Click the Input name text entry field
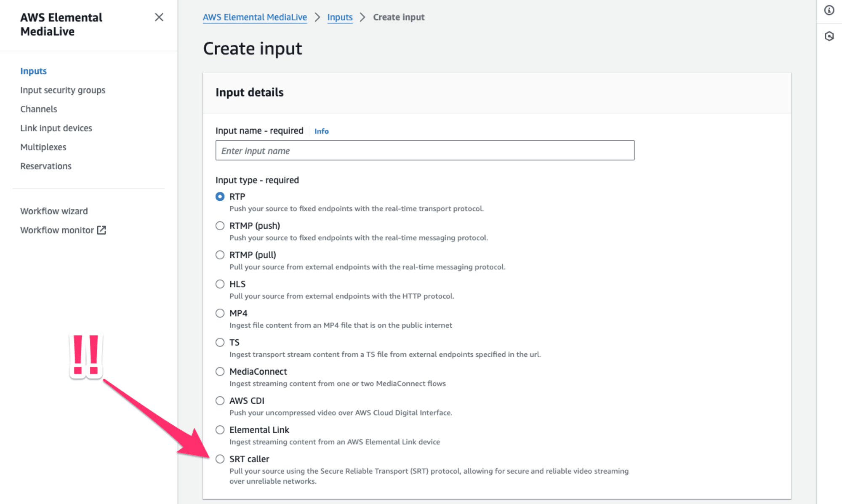 [x=424, y=150]
